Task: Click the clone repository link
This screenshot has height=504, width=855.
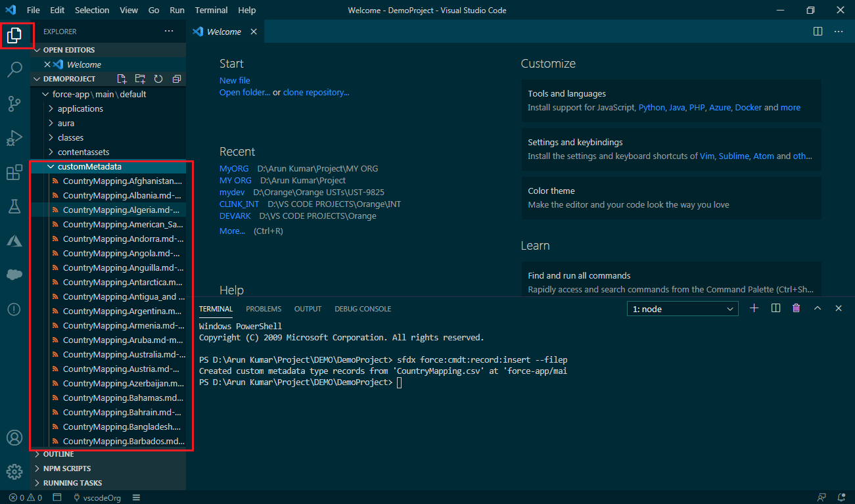Action: coord(316,93)
